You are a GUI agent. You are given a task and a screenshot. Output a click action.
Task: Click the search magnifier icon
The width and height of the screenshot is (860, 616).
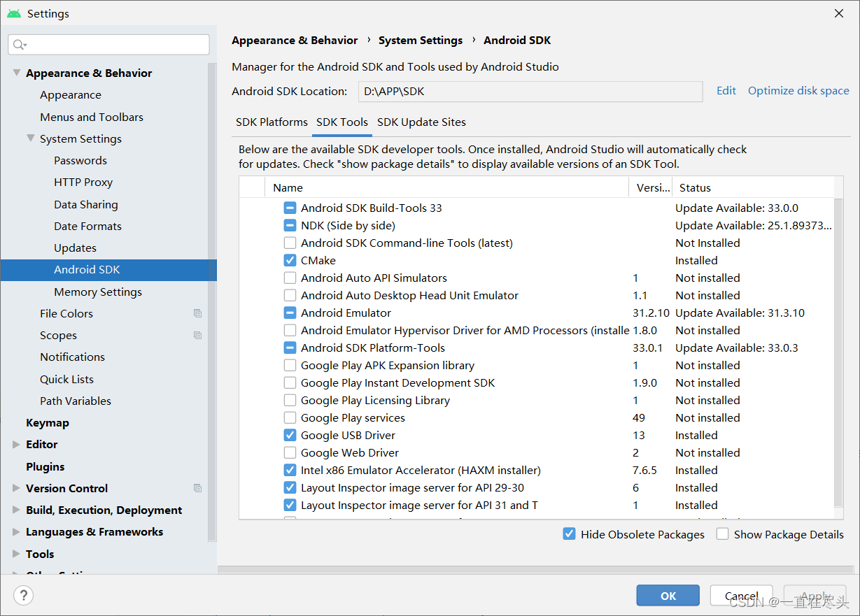tap(19, 45)
